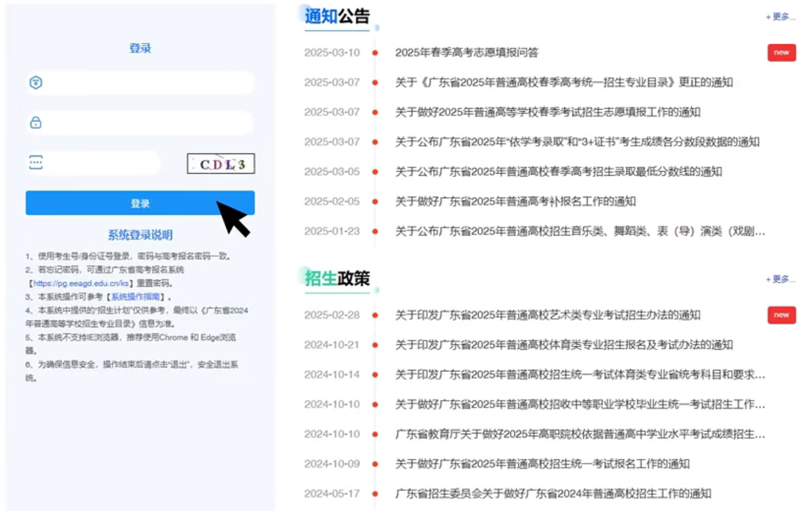Open the 系统操作指南 link
Screen dimensions: 812x511
[134, 297]
